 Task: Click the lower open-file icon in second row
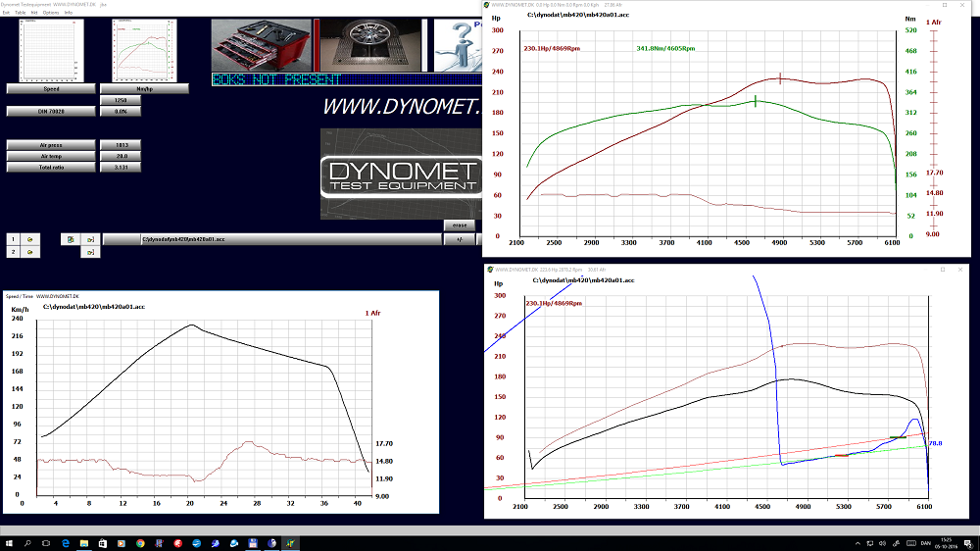(x=90, y=252)
